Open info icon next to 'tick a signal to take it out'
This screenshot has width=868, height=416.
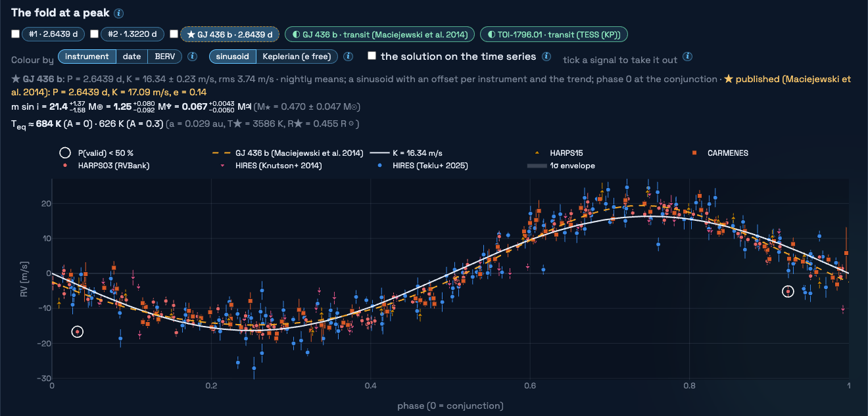tap(687, 57)
